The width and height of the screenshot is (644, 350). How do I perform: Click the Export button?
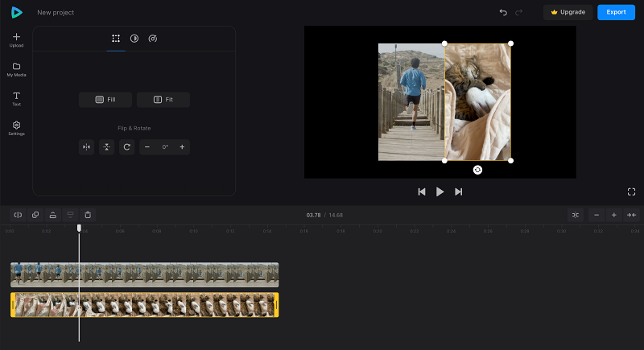tap(616, 12)
